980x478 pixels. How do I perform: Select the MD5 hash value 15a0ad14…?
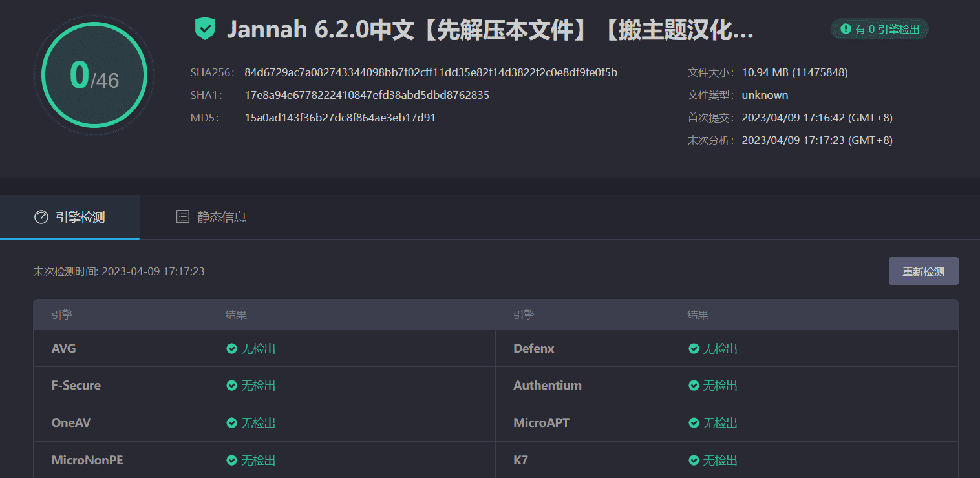point(340,118)
